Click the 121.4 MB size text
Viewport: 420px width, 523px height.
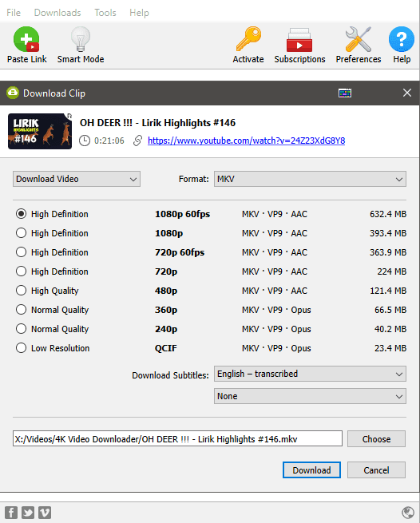[388, 291]
